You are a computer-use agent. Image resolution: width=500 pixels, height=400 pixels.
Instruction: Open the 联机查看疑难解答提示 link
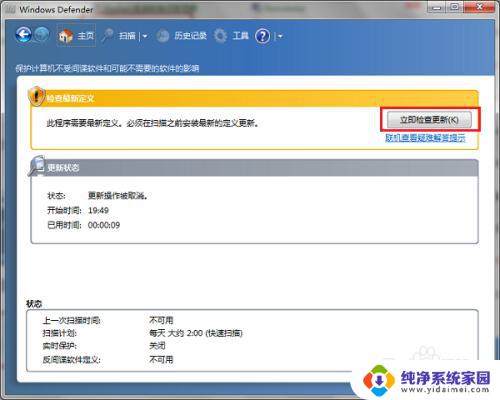[425, 138]
